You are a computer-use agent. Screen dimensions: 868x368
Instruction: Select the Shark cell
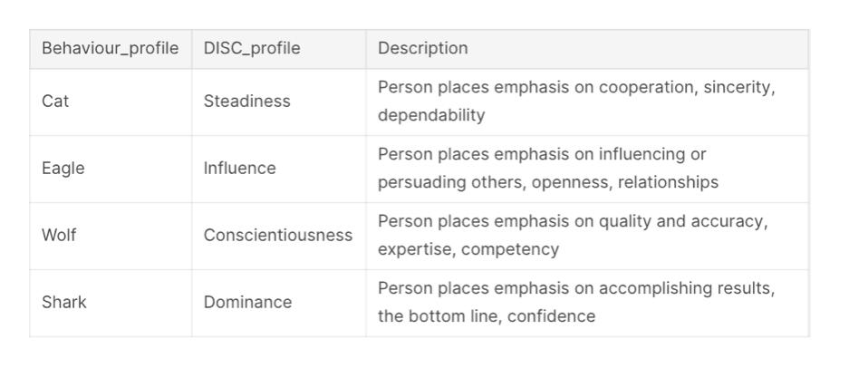(111, 303)
